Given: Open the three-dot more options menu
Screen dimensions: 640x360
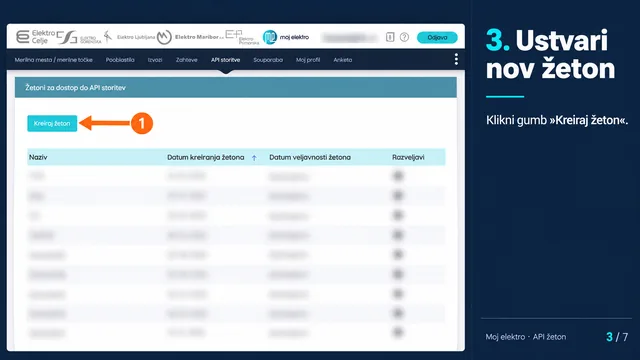Looking at the screenshot, I should (x=456, y=60).
